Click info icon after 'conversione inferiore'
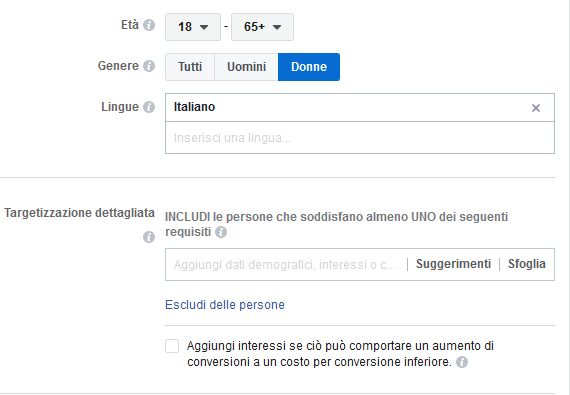This screenshot has height=395, width=570. click(x=462, y=362)
